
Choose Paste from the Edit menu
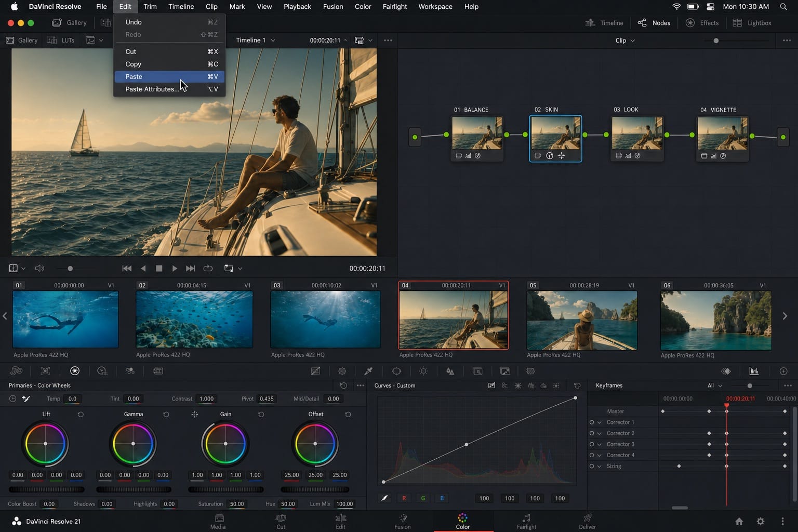point(169,76)
